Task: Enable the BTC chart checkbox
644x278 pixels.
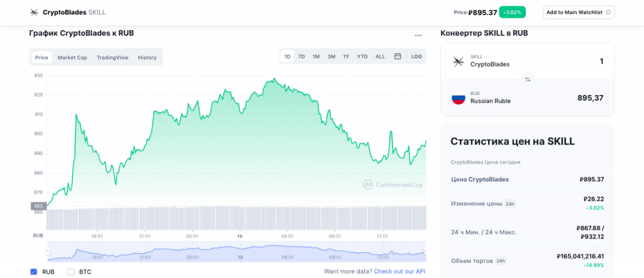Action: tap(71, 272)
